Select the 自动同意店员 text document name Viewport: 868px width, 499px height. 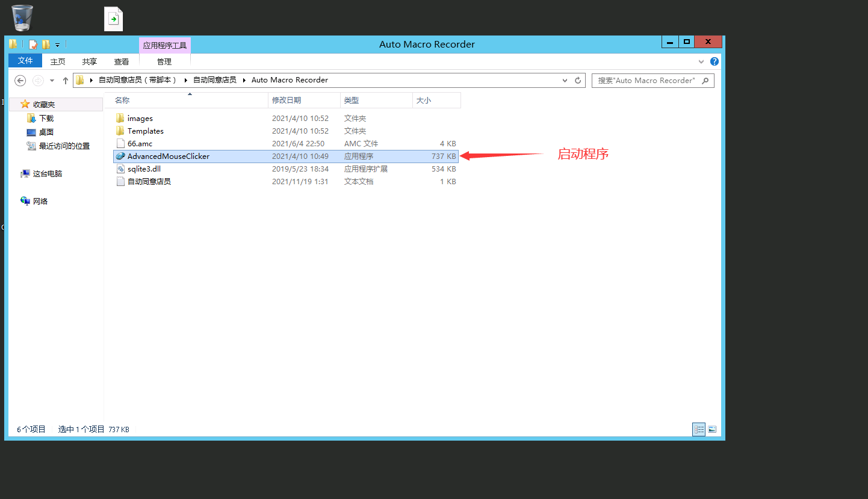[x=149, y=181]
